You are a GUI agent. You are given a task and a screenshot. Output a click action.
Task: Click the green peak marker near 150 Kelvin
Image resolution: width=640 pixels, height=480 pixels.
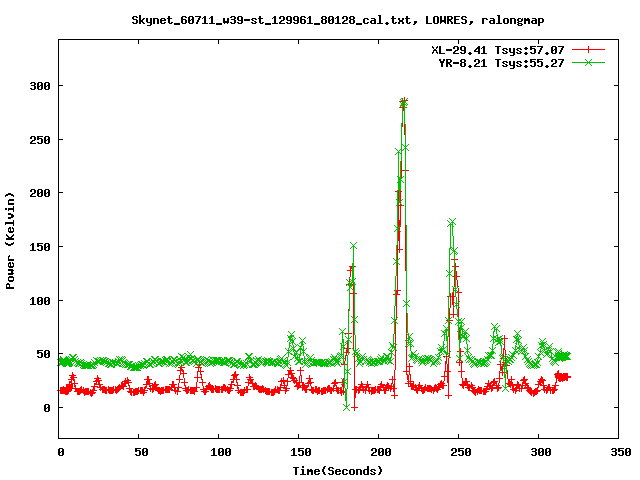[x=353, y=246]
